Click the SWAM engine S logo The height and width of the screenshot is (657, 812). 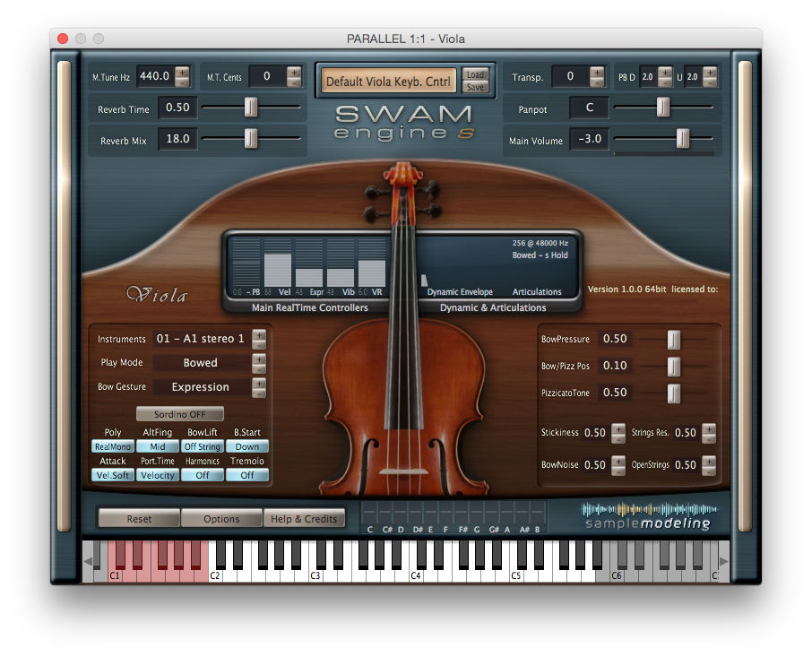[x=405, y=121]
